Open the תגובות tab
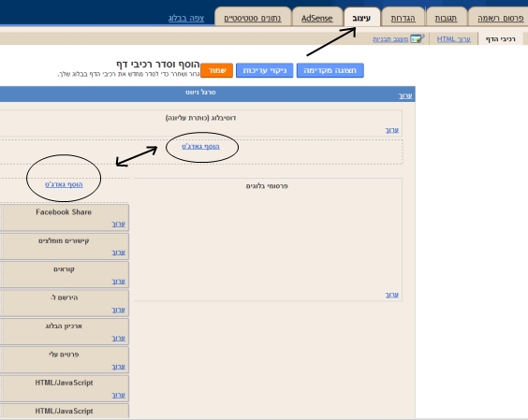 click(x=446, y=18)
